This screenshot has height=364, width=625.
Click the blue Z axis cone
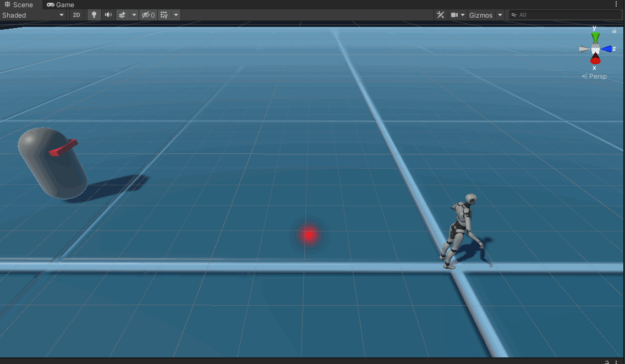pos(606,49)
